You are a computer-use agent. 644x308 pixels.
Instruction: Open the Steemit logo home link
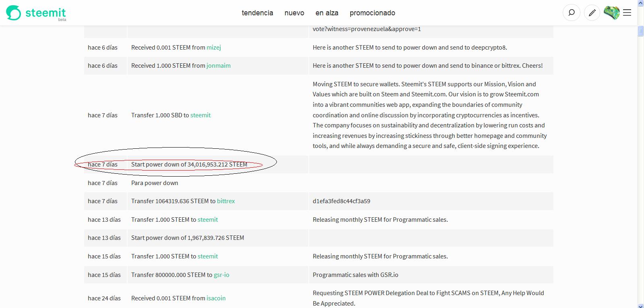36,13
